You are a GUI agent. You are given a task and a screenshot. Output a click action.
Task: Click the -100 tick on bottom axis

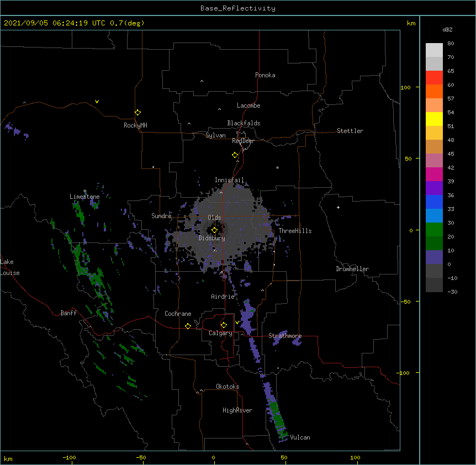(69, 458)
